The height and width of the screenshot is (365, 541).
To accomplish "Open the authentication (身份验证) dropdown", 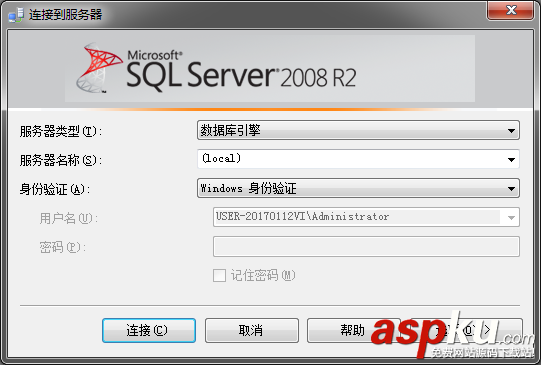I will tap(358, 188).
